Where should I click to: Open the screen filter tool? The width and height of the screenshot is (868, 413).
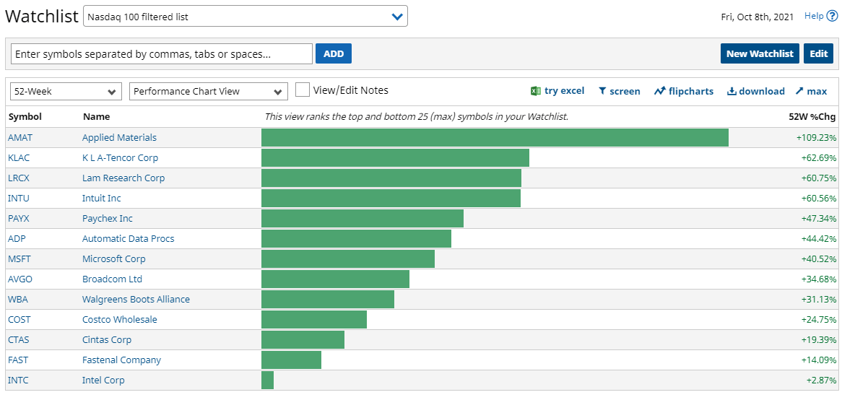619,91
